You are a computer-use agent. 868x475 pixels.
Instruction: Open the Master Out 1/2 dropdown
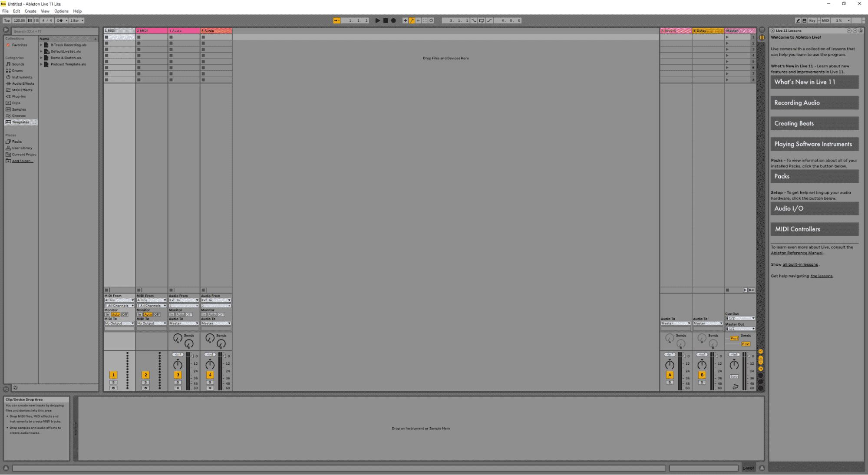coord(740,329)
